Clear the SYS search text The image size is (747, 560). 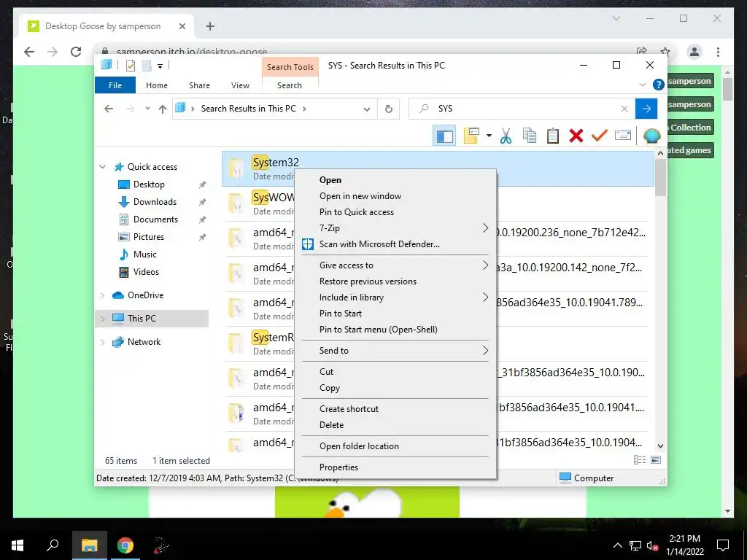coord(624,109)
